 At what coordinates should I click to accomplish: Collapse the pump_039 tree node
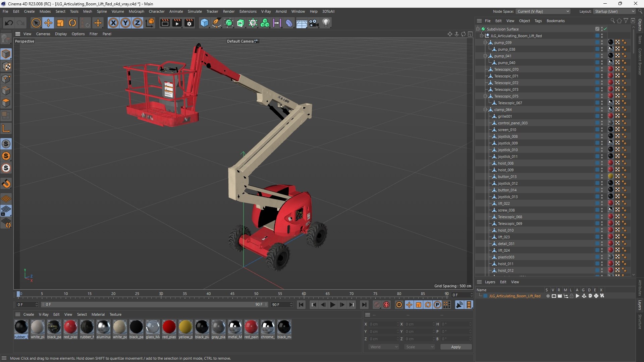pos(485,43)
